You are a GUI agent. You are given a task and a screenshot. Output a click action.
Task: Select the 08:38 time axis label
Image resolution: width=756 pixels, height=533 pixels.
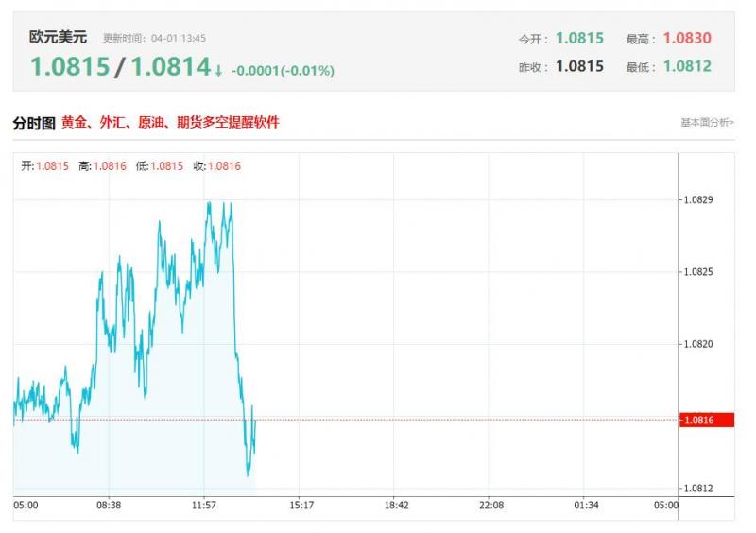coord(109,506)
